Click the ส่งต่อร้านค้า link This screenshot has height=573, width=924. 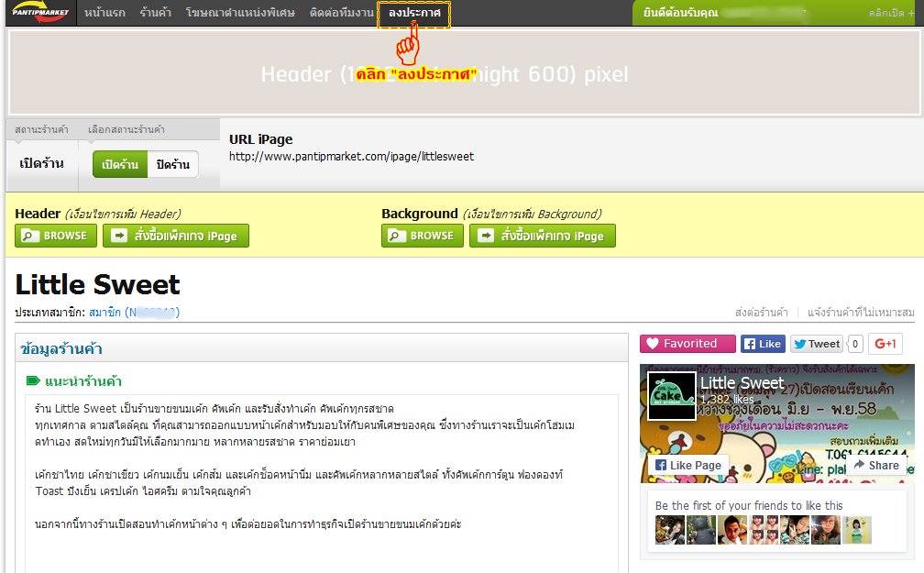(762, 313)
